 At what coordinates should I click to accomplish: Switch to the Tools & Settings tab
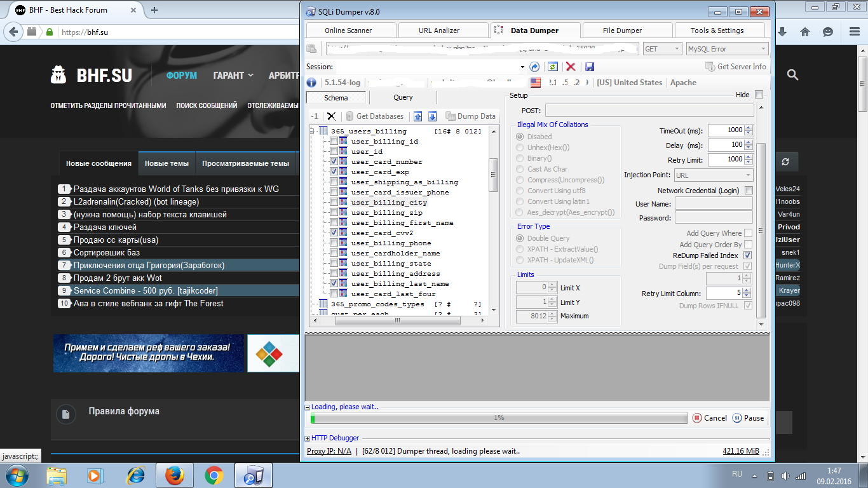(x=717, y=30)
